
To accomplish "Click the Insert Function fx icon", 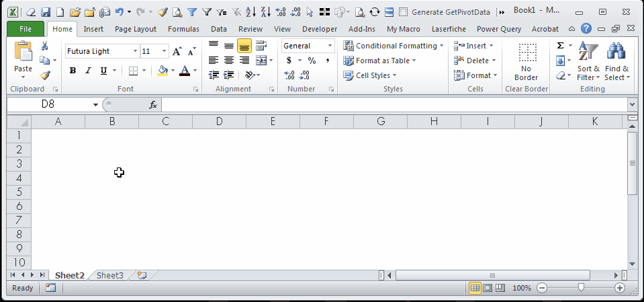I will (153, 105).
